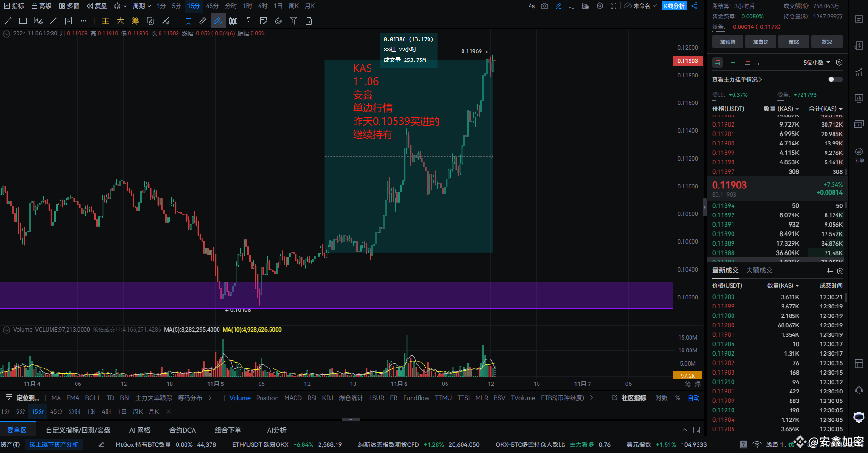Select the rectangle drawing tool
Screen dimensions: 868x453
tap(23, 21)
